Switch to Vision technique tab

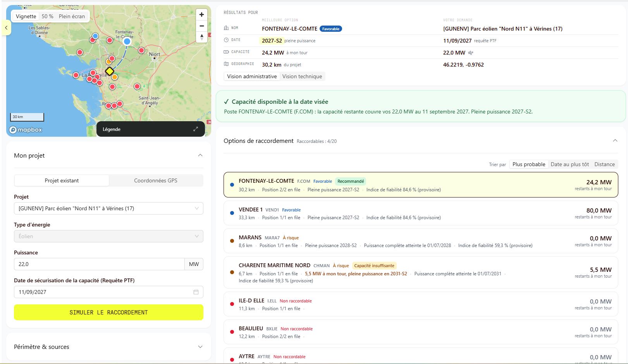tap(302, 76)
